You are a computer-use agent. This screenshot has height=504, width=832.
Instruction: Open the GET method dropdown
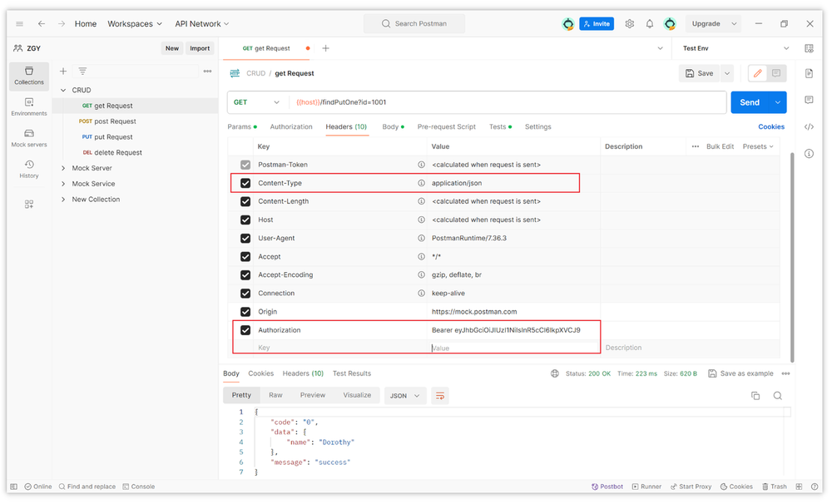click(255, 102)
